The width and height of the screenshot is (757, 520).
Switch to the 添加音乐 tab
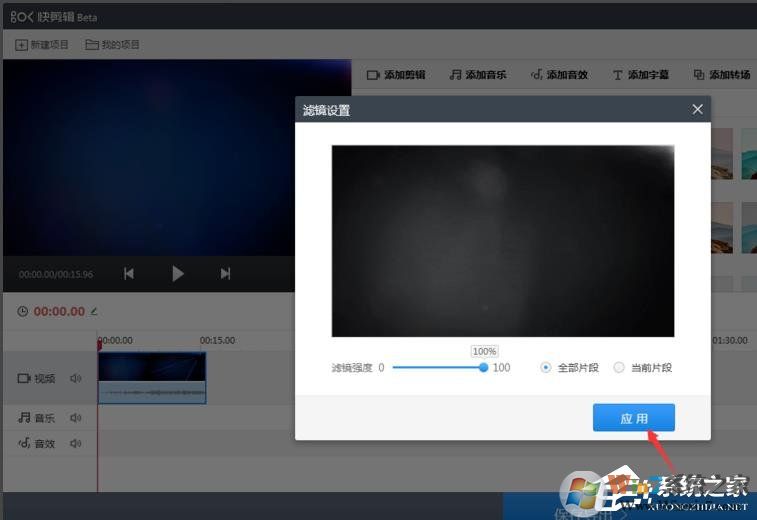pyautogui.click(x=478, y=75)
